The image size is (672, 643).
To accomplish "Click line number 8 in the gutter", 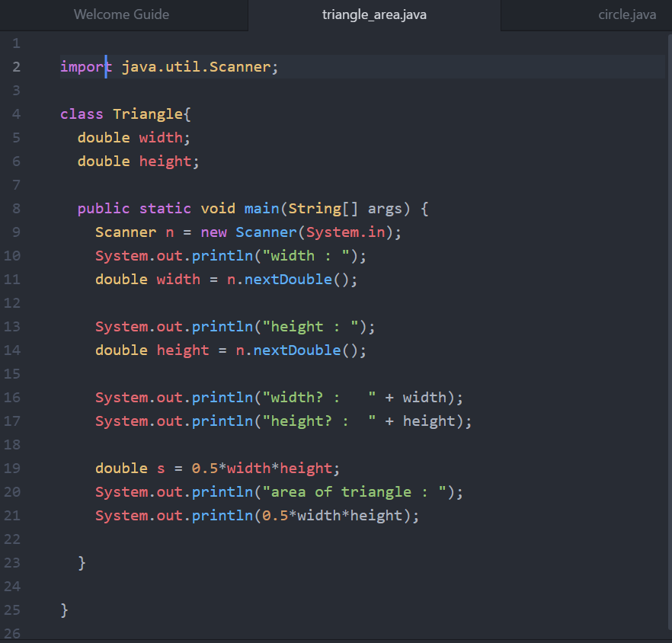I will click(x=16, y=209).
